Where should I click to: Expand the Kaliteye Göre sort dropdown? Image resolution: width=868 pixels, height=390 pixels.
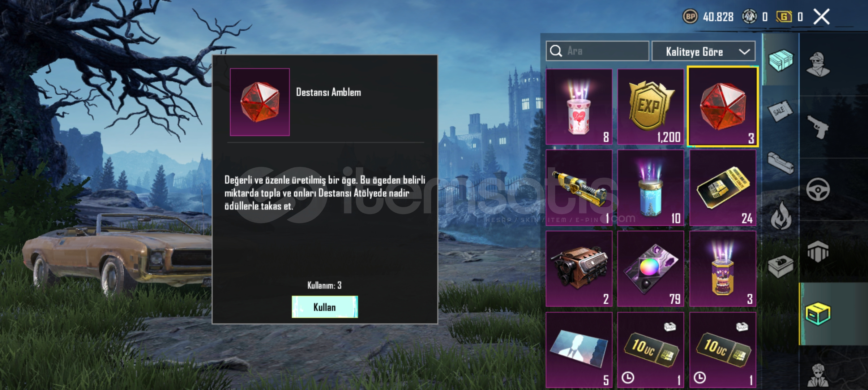pyautogui.click(x=703, y=51)
